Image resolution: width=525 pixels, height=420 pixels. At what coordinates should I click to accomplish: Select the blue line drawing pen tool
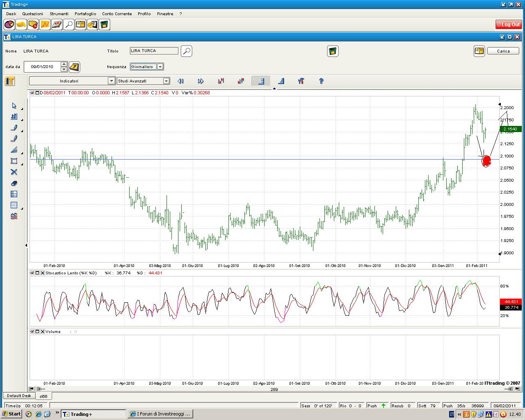click(x=14, y=128)
